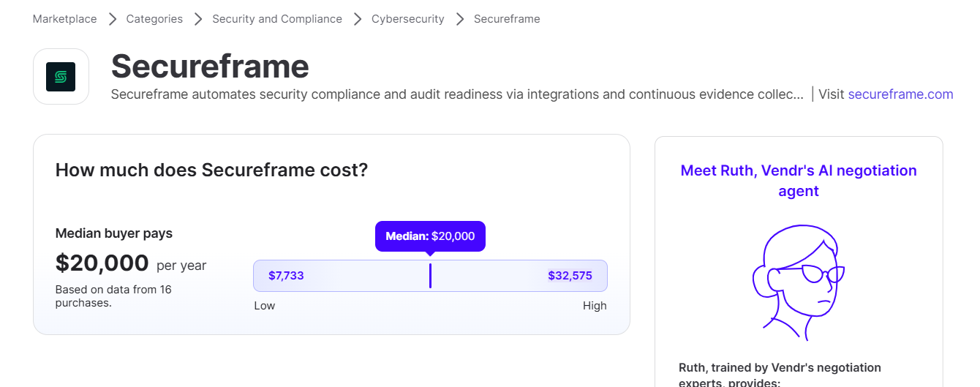Click chevron between Marketplace and Categories
Screen dimensions: 980x387
112,19
